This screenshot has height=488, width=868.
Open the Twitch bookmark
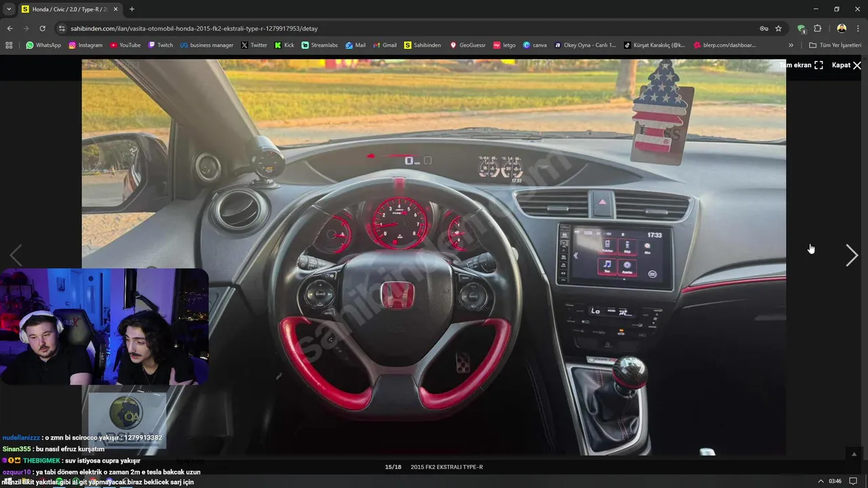pos(161,45)
